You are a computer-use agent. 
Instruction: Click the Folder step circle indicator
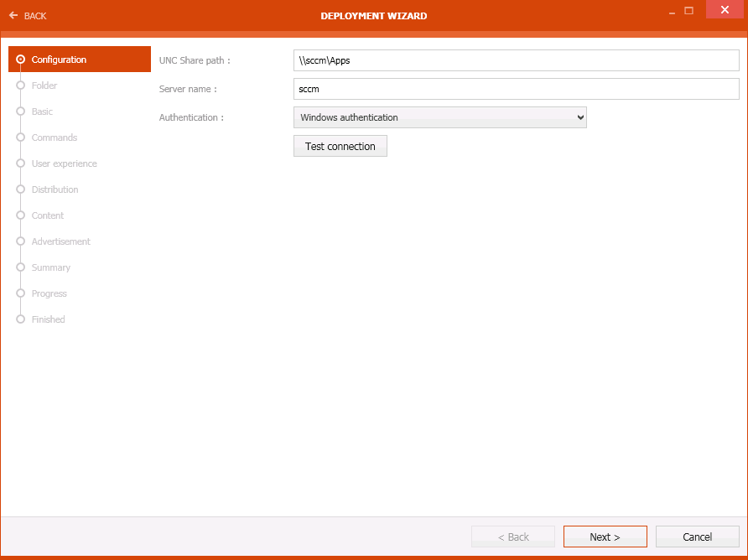pyautogui.click(x=19, y=86)
